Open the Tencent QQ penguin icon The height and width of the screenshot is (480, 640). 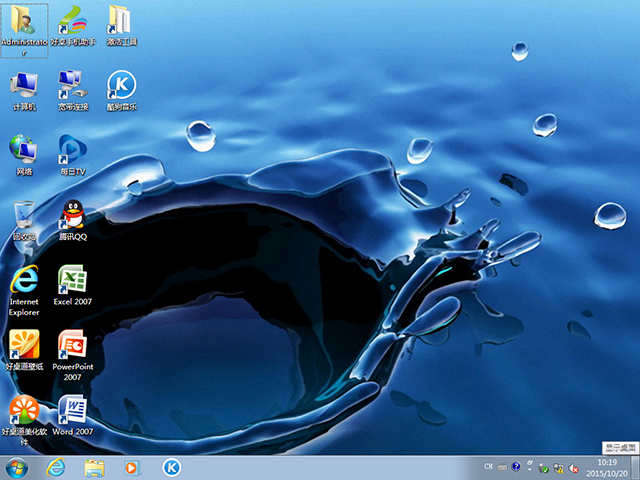click(73, 219)
